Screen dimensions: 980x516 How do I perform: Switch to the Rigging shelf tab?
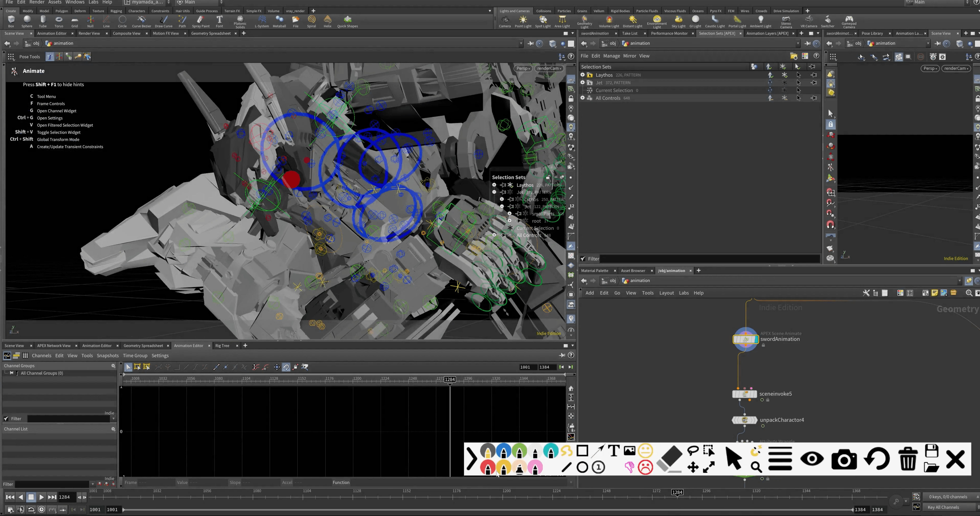click(x=116, y=11)
